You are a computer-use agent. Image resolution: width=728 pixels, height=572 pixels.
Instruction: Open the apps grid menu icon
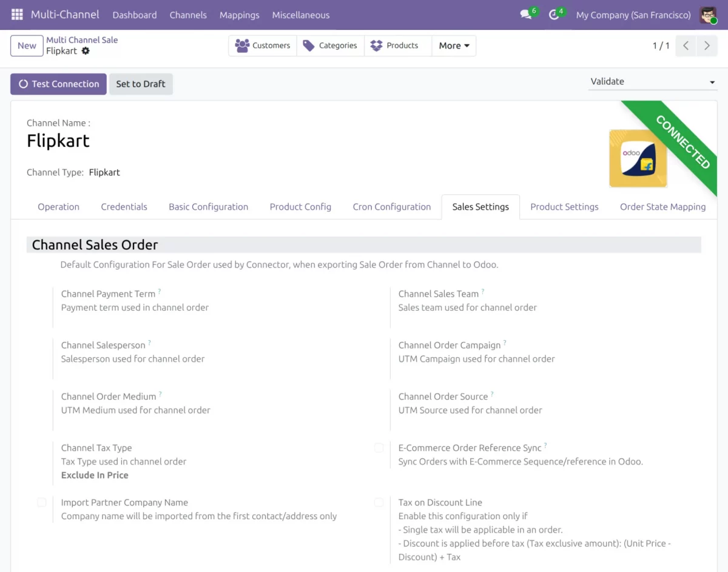tap(17, 15)
